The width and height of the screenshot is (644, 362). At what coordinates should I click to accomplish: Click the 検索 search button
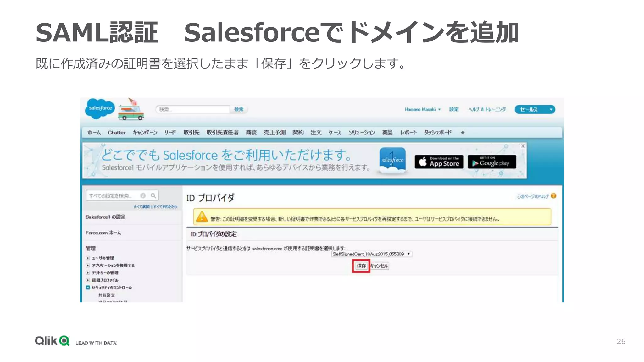coord(239,109)
